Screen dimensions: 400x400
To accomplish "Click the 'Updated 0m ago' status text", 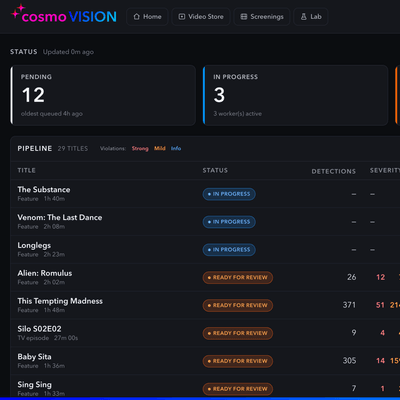I will (x=68, y=52).
